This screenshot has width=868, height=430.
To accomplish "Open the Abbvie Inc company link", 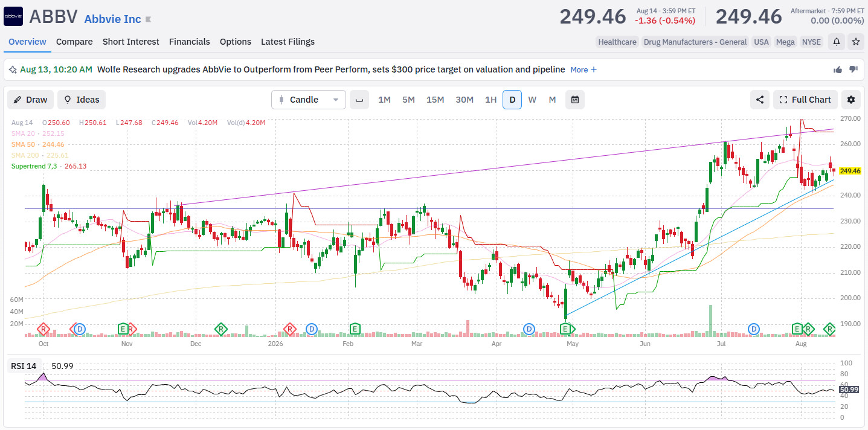I will tap(112, 19).
